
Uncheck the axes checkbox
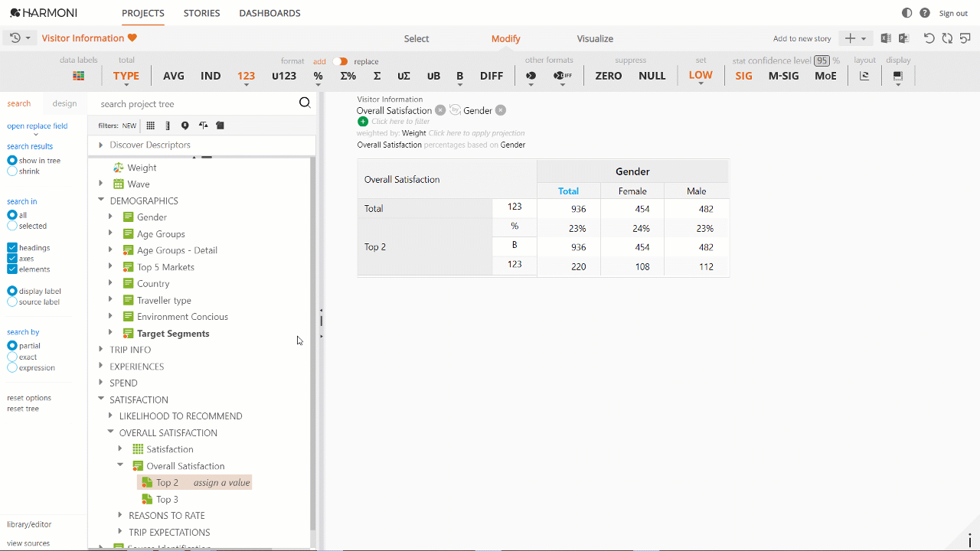click(x=12, y=259)
